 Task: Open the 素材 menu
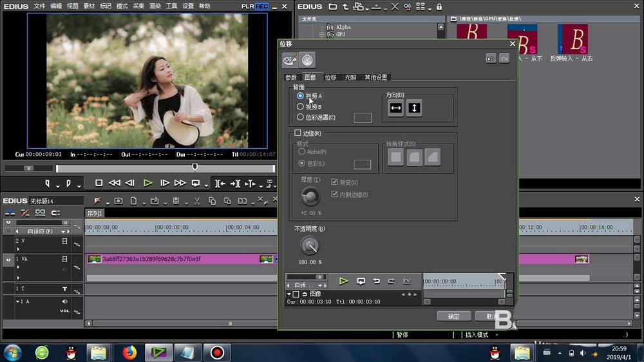(x=89, y=6)
